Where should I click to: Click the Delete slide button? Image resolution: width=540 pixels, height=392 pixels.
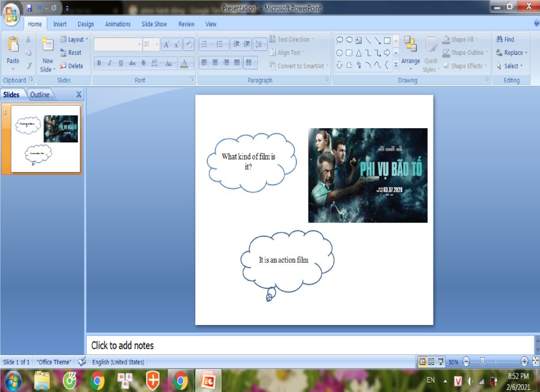coord(71,66)
